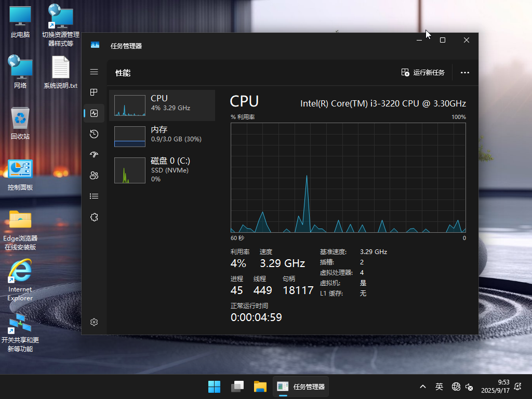Select the Internet Explorer desktop shortcut

[x=20, y=280]
